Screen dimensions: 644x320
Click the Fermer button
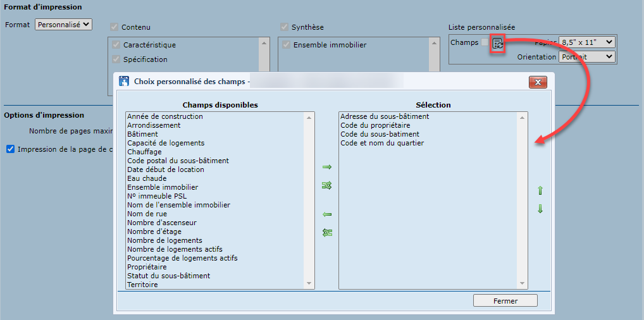pos(505,301)
